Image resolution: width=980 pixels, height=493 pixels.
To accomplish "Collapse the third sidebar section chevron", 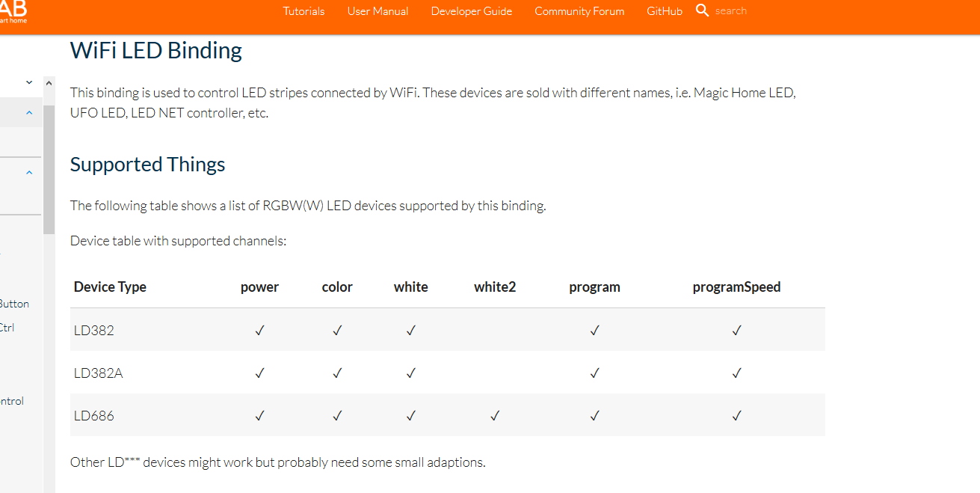I will 29,173.
